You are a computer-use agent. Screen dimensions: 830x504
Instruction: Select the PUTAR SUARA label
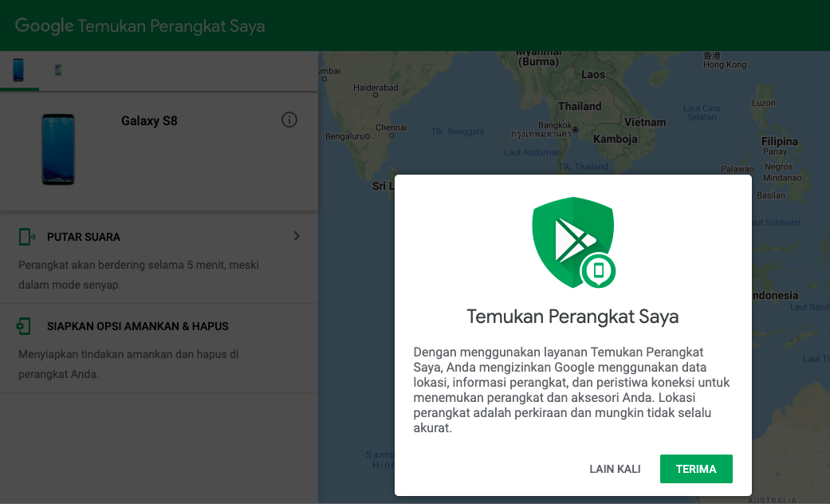coord(84,237)
